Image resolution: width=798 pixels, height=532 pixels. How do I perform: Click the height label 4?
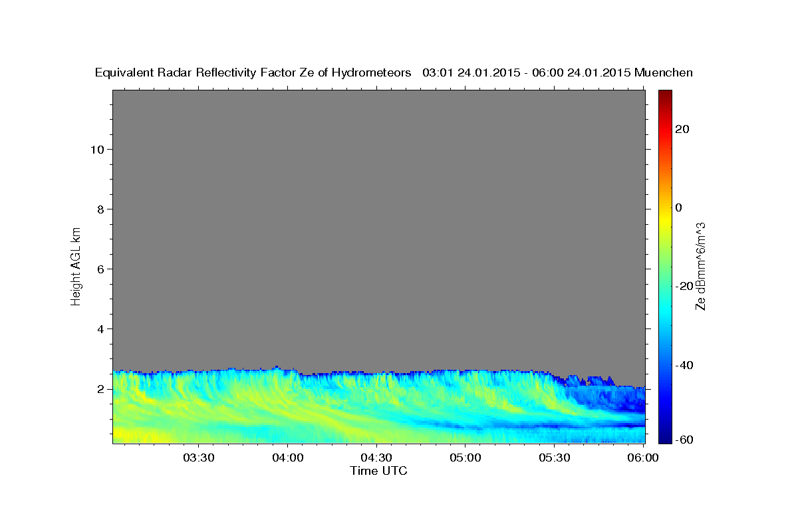pos(100,329)
